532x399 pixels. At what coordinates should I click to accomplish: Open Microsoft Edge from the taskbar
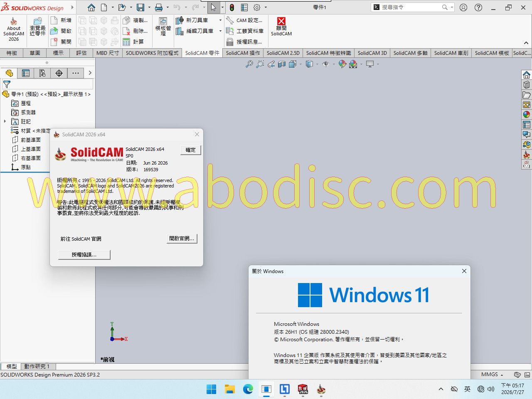tap(248, 389)
